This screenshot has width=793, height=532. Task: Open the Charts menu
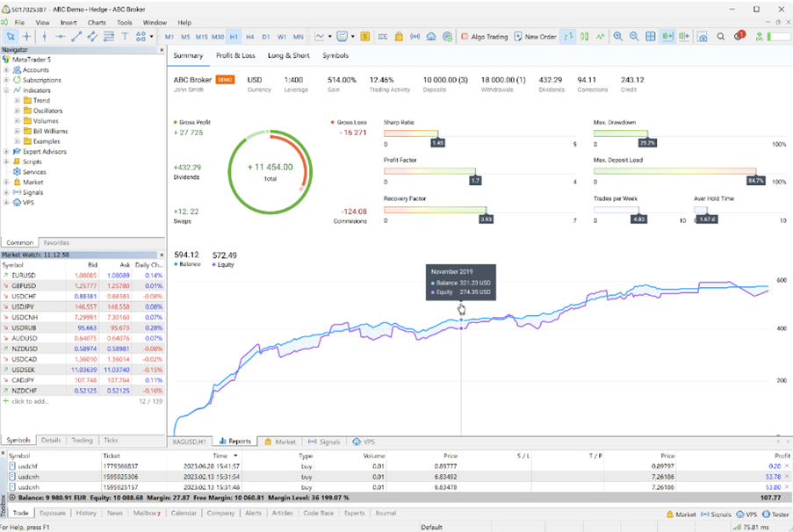tap(97, 22)
